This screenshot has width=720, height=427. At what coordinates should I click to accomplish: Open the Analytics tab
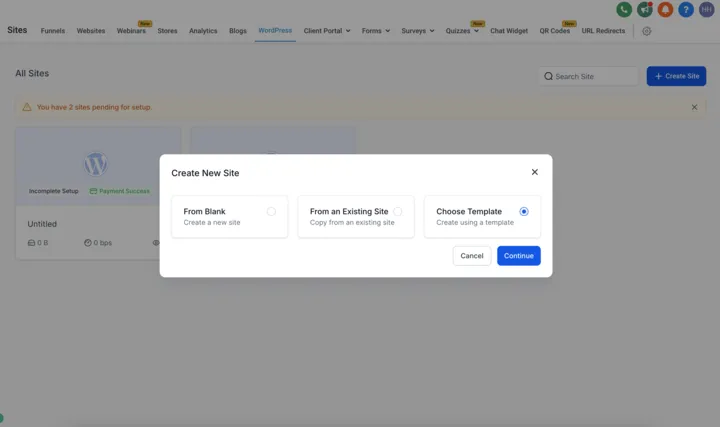(x=203, y=31)
